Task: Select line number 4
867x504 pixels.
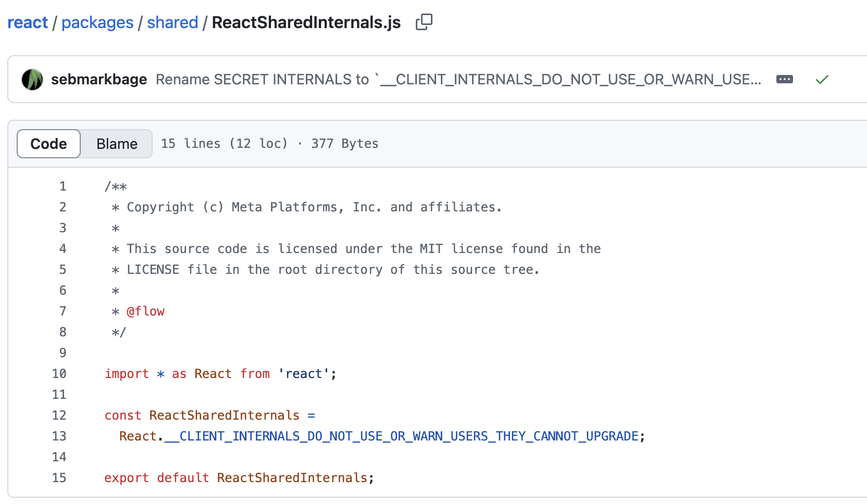Action: click(63, 249)
